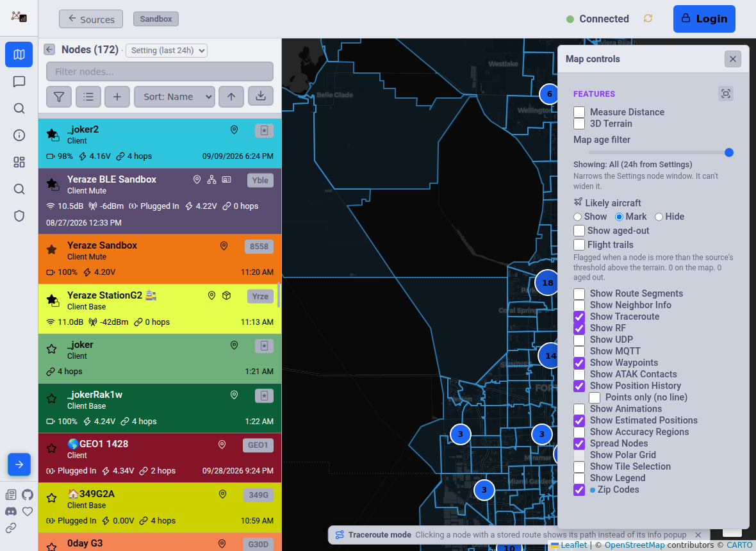756x551 pixels.
Task: Open the Setting (last 24h) dropdown
Action: coord(167,50)
